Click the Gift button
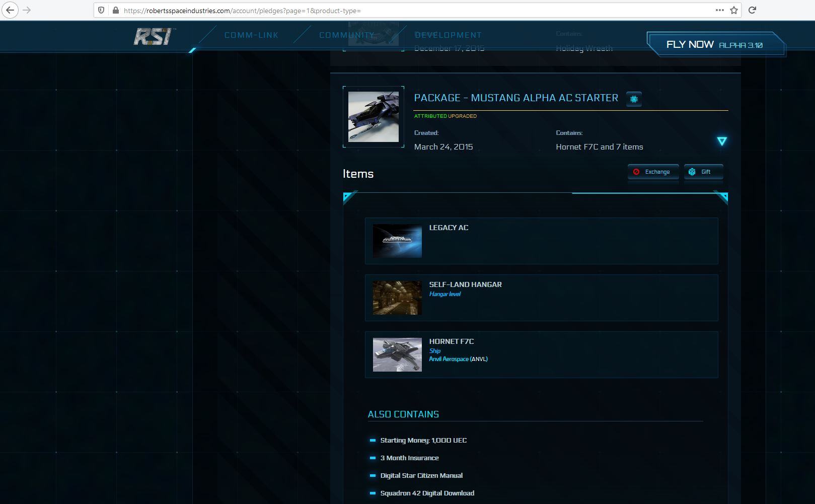This screenshot has height=504, width=815. 703,172
